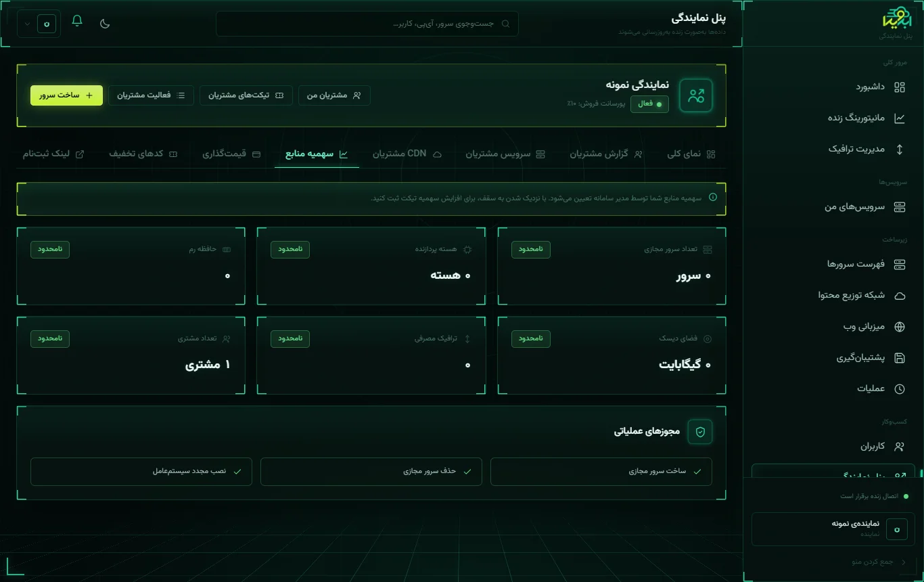
Task: Select the سهمیه منابع tab
Action: 317,154
